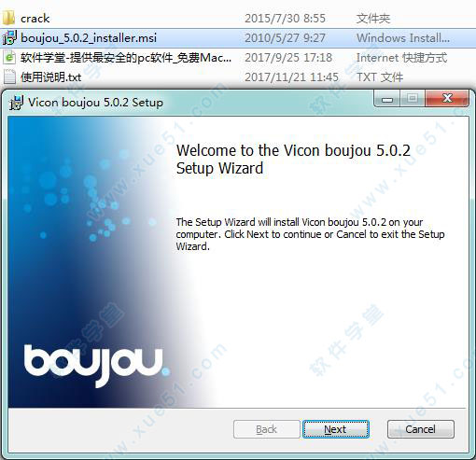This screenshot has width=476, height=460.
Task: Click the disabled Back button
Action: (x=267, y=429)
